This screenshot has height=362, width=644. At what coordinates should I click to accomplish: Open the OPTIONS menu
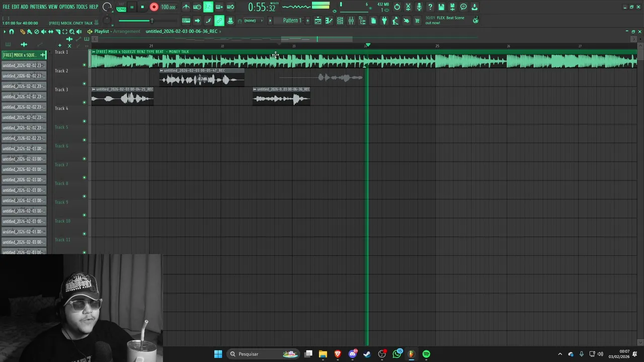coord(67,7)
